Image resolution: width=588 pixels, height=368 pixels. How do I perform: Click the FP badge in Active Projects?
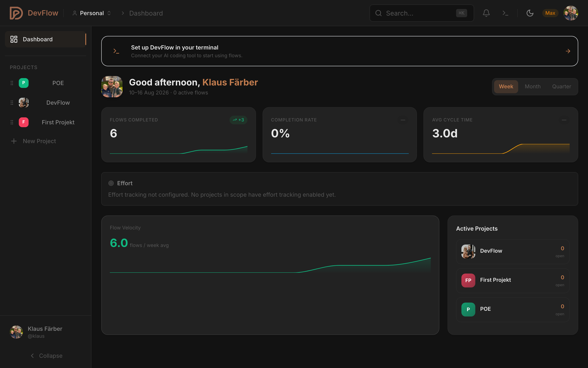[468, 280]
